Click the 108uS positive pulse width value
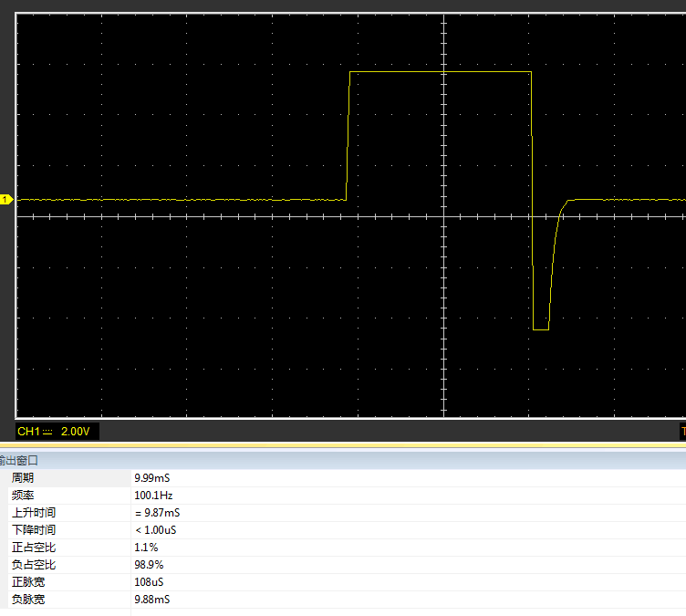This screenshot has height=616, width=686. pos(149,582)
